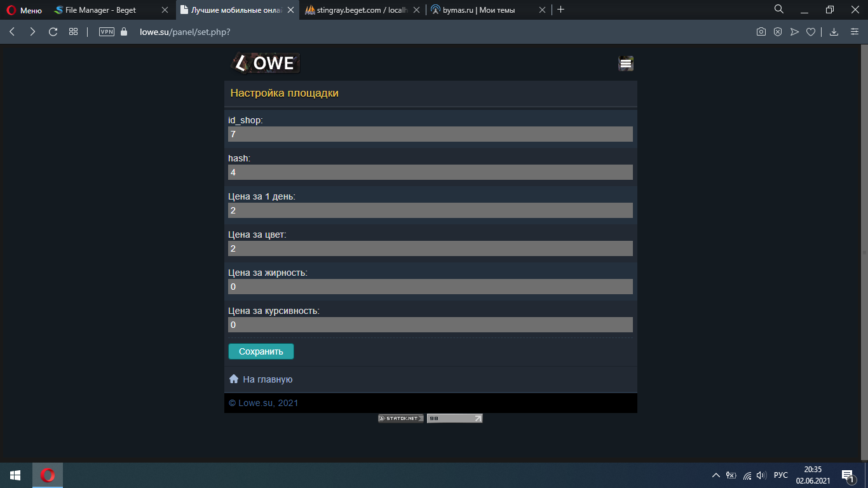This screenshot has height=488, width=868.
Task: Open Speed Dial start page icon
Action: (73, 32)
